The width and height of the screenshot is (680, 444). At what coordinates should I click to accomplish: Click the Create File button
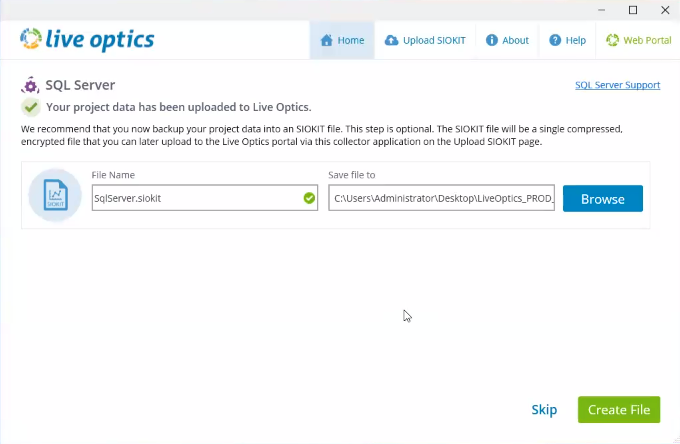pyautogui.click(x=619, y=409)
